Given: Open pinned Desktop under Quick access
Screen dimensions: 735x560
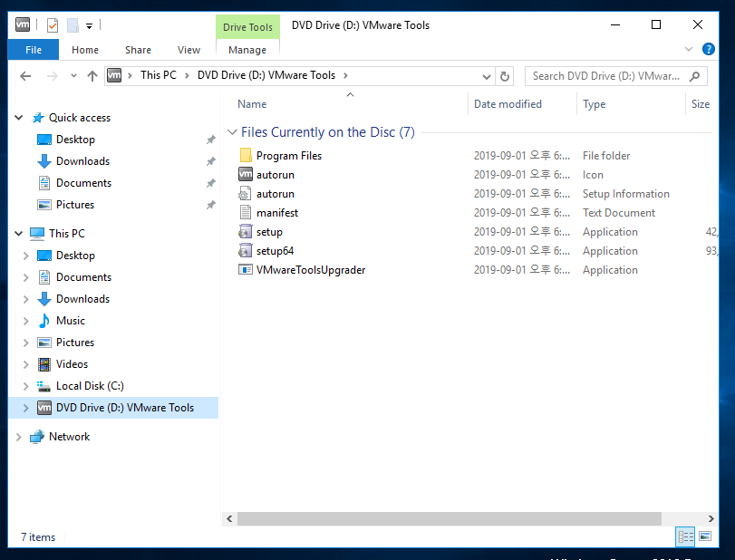Looking at the screenshot, I should [x=75, y=140].
